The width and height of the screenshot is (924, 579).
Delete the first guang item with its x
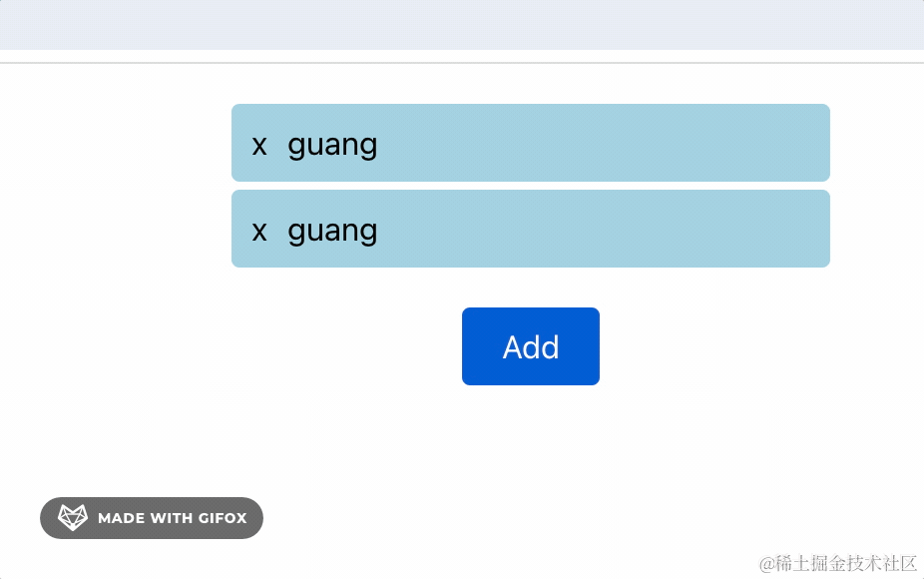pyautogui.click(x=259, y=146)
